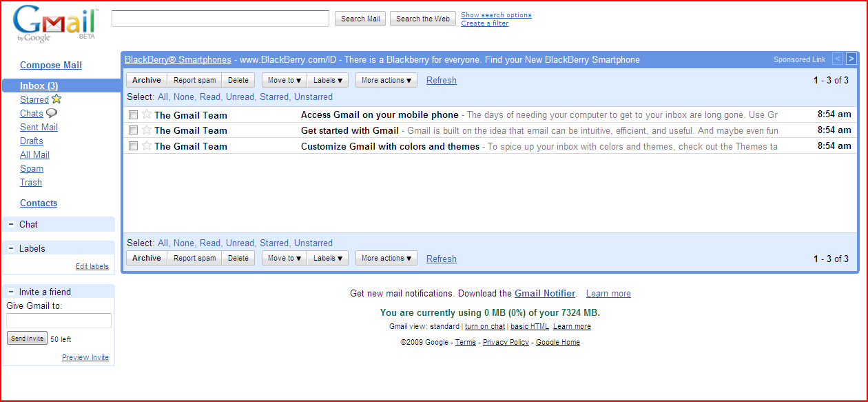Viewport: 868px width, 402px height.
Task: Click the "Give Gmail to" email field
Action: (59, 321)
